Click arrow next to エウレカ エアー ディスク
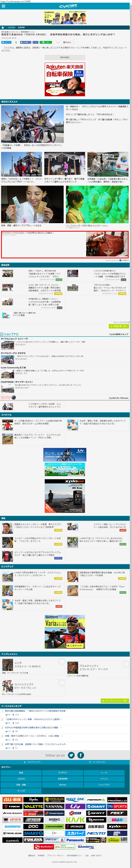Screen dimensions: 132x868 tap(125, 664)
